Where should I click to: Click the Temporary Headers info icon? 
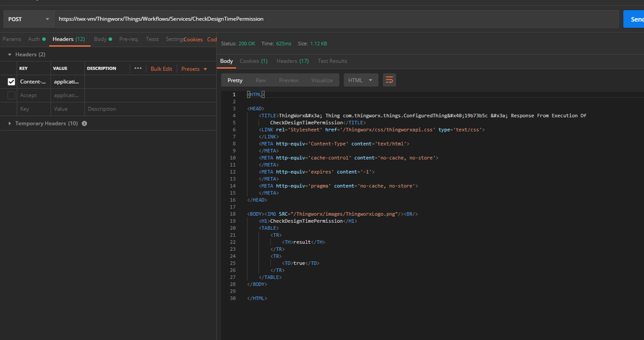(x=84, y=123)
